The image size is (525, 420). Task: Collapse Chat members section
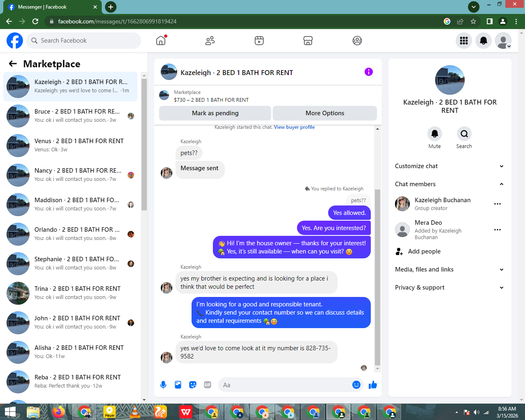pos(449,184)
